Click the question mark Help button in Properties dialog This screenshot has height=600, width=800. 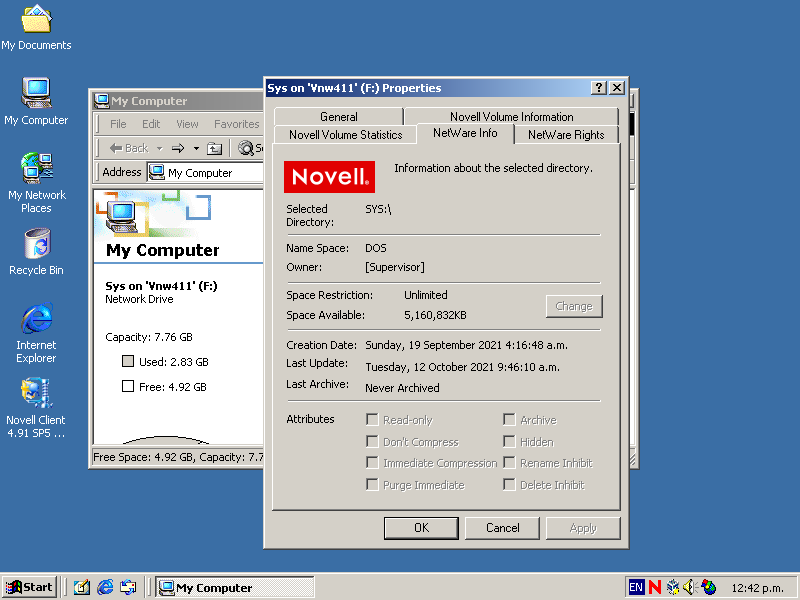click(599, 88)
